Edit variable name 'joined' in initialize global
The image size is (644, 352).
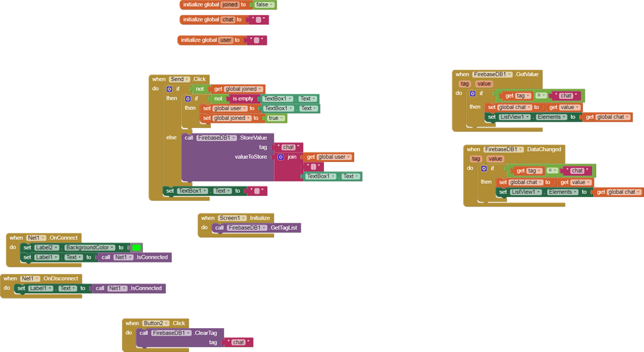pyautogui.click(x=230, y=4)
